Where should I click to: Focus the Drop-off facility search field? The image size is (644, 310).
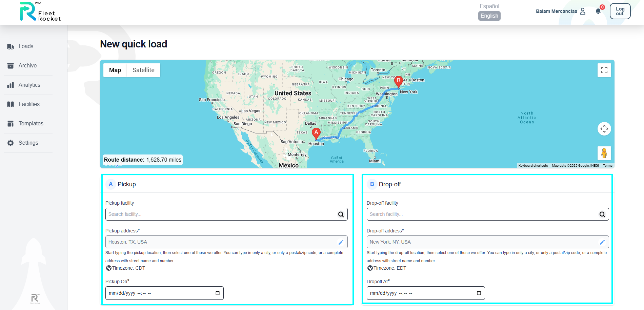pos(488,214)
